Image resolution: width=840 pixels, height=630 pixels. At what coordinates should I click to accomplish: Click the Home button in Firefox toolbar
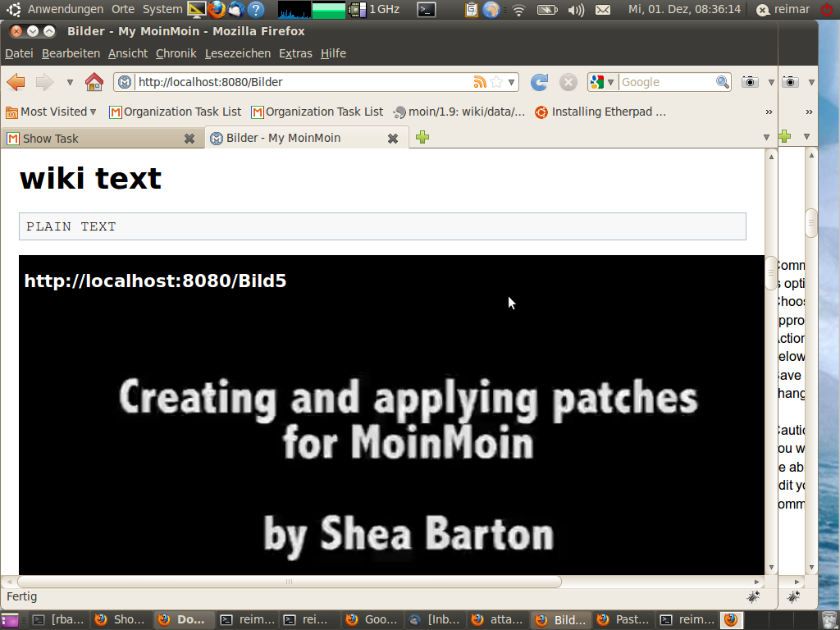click(x=94, y=82)
